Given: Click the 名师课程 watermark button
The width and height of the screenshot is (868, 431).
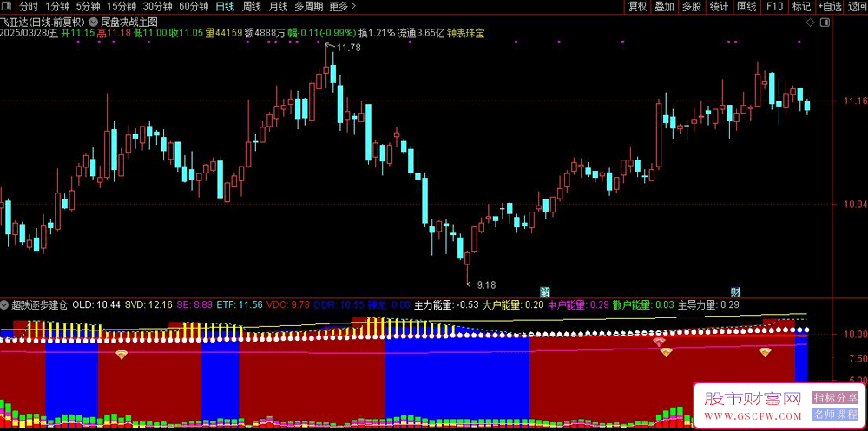Looking at the screenshot, I should 835,414.
